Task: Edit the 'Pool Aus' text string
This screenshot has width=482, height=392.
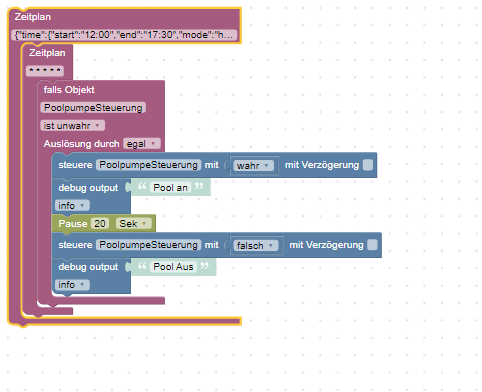Action: click(173, 267)
